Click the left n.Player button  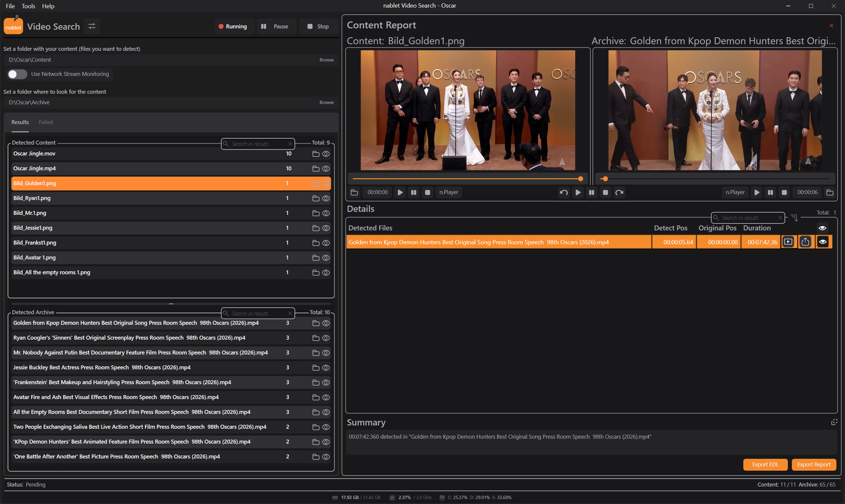point(449,193)
